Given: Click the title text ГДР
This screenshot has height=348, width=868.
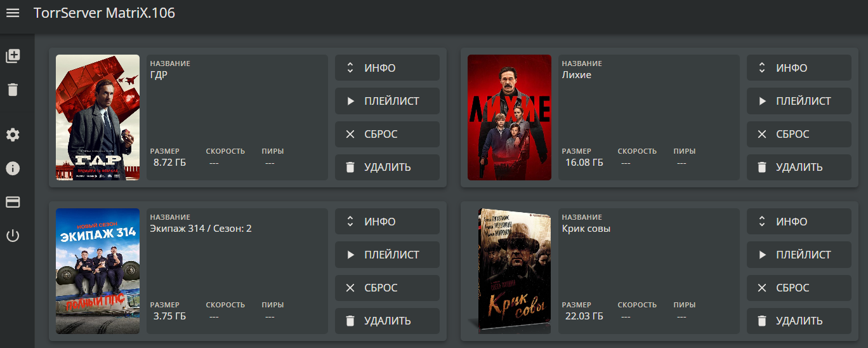Looking at the screenshot, I should (159, 75).
